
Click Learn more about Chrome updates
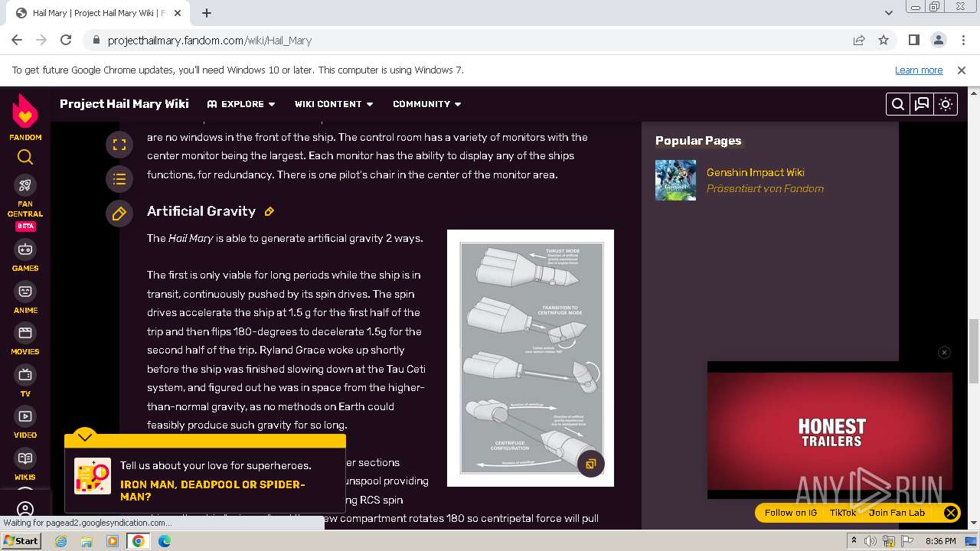[919, 70]
